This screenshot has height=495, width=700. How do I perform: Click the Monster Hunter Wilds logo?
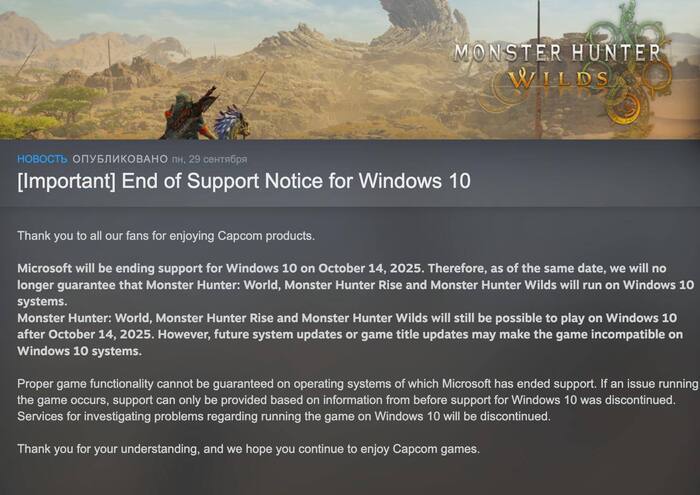point(557,65)
